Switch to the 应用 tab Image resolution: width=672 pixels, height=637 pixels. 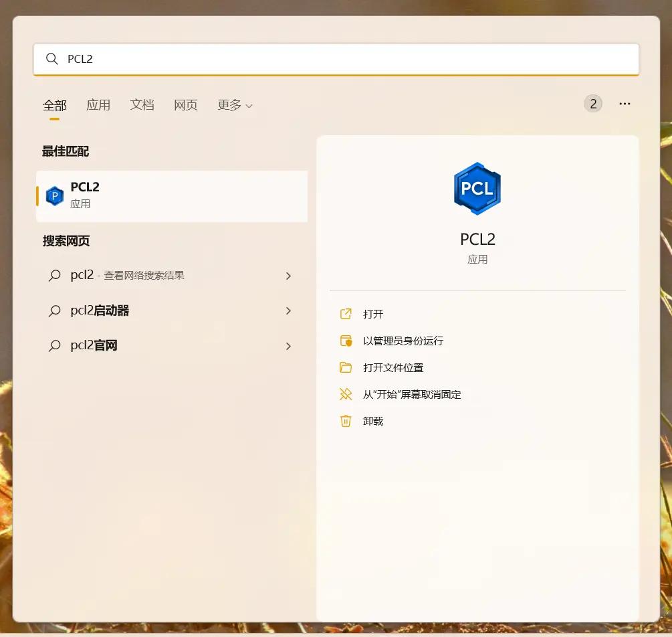point(98,104)
